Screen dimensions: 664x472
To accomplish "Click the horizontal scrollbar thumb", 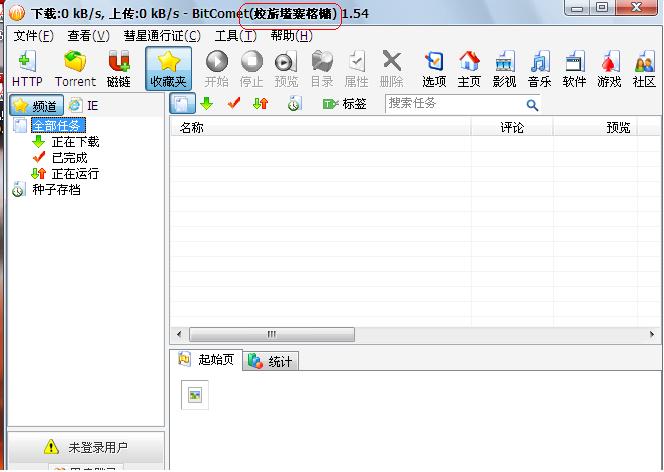I will pyautogui.click(x=272, y=334).
